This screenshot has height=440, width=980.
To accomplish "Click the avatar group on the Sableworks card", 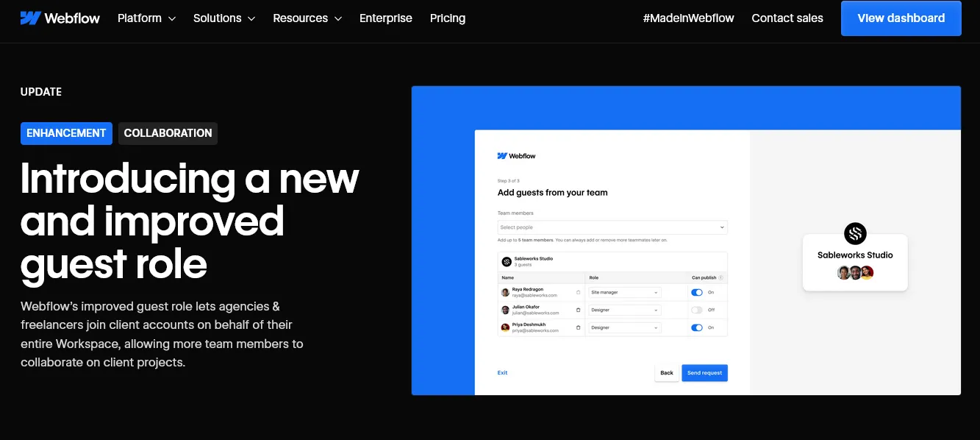I will [x=855, y=273].
